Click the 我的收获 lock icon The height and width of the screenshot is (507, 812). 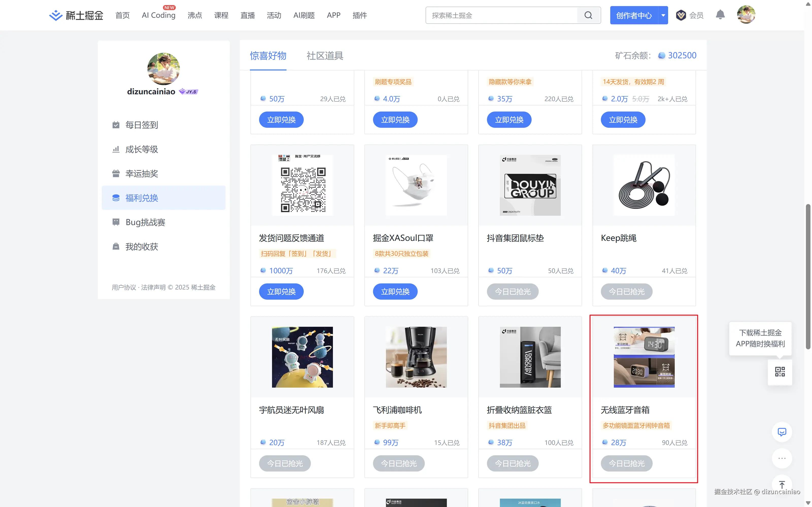pyautogui.click(x=116, y=246)
